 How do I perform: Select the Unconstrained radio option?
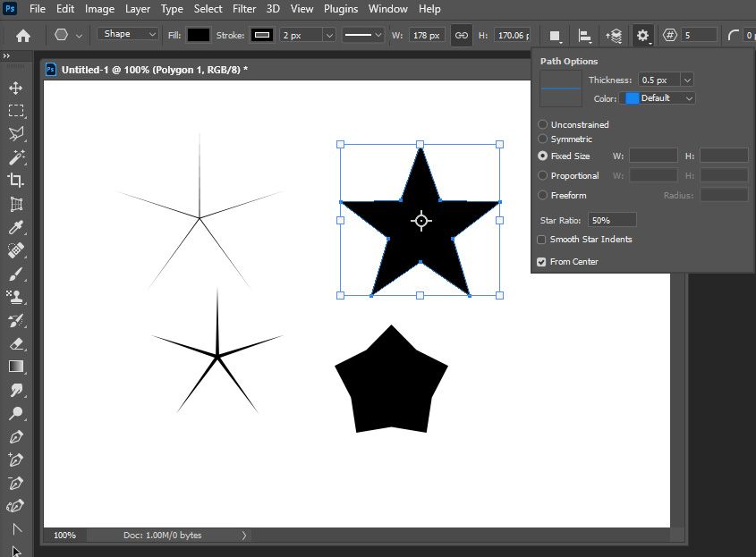pyautogui.click(x=543, y=125)
